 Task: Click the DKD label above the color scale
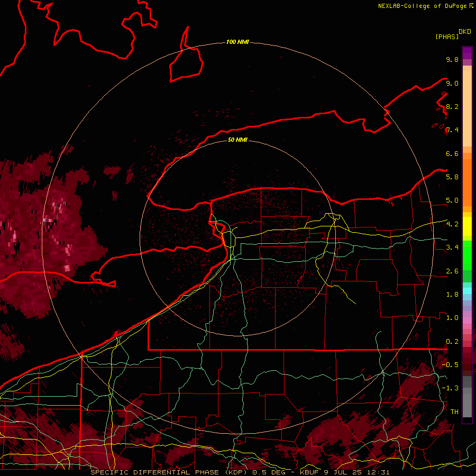[x=464, y=32]
